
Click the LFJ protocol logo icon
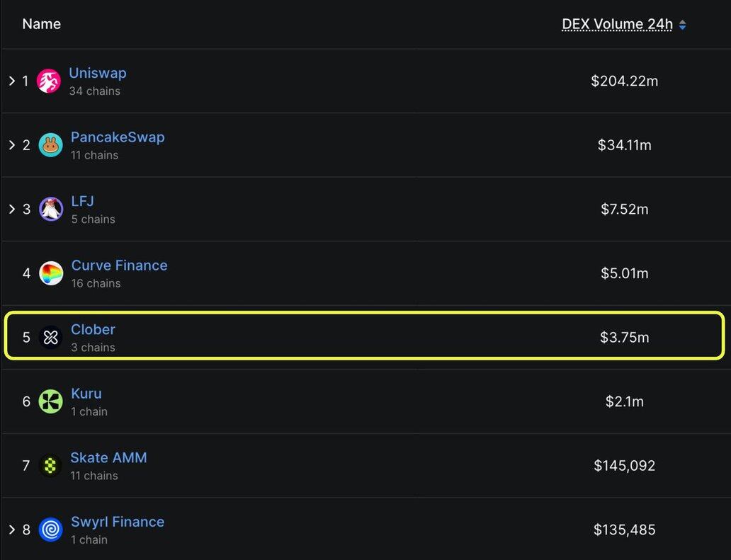click(x=51, y=210)
